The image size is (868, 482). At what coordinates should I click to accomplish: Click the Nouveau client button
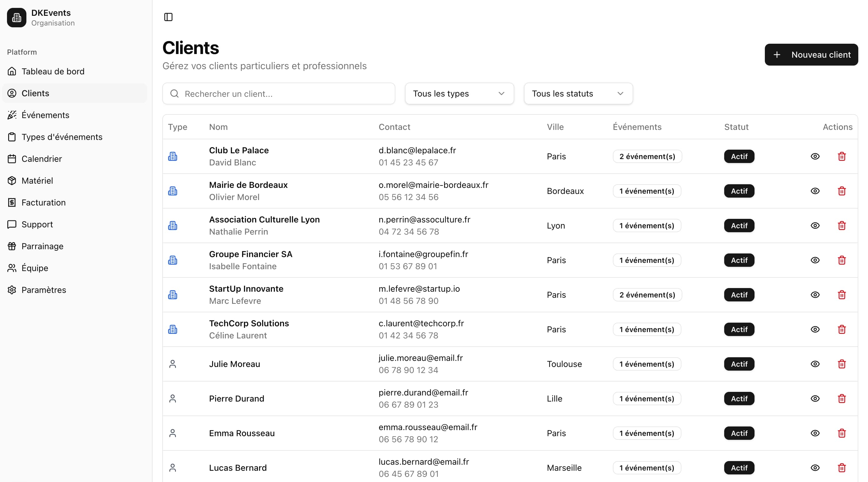coord(811,55)
